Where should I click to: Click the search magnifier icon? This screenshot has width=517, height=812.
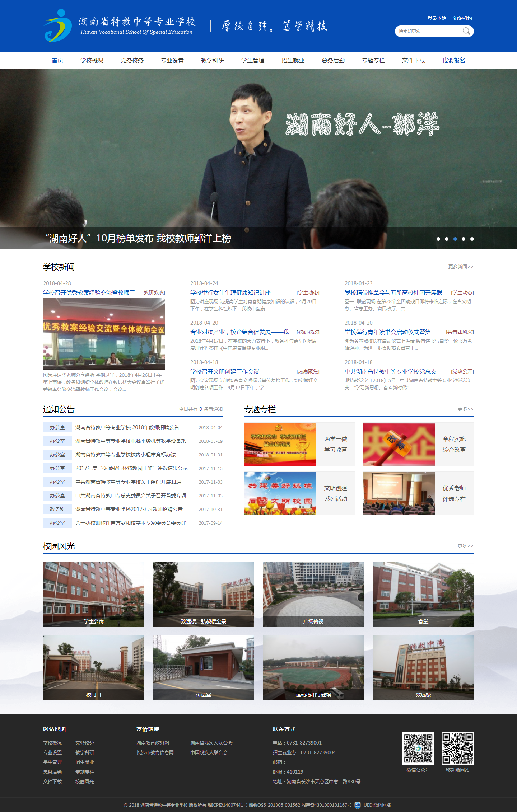[x=466, y=31]
